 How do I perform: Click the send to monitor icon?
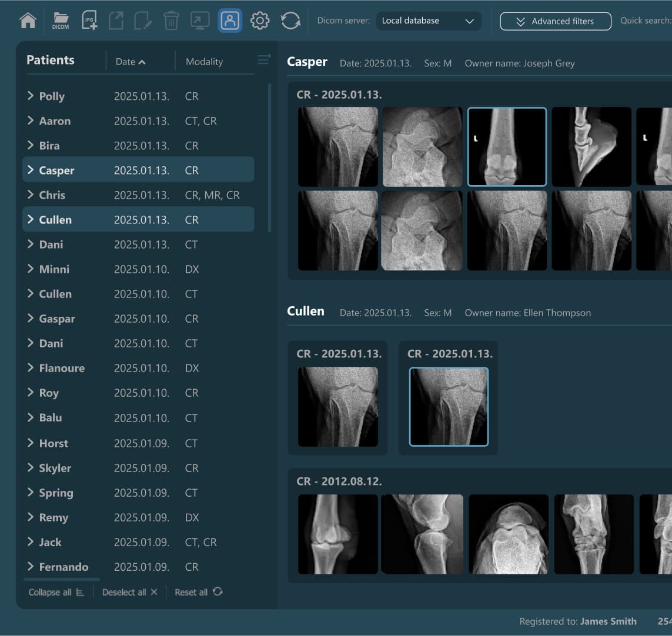coord(200,21)
